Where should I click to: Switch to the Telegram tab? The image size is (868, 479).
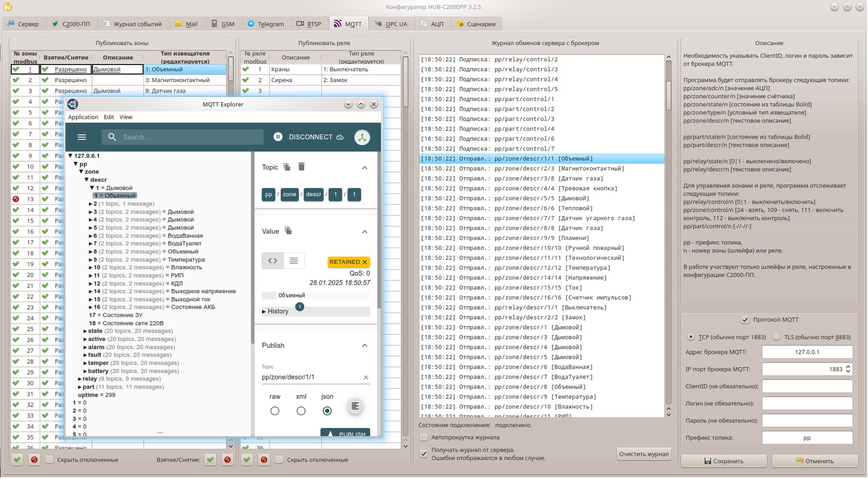click(x=266, y=24)
